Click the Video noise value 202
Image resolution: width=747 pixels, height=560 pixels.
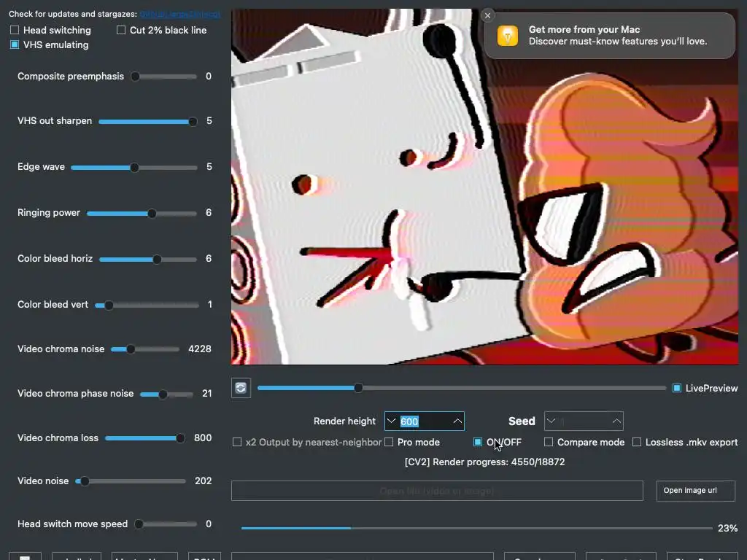coord(204,481)
